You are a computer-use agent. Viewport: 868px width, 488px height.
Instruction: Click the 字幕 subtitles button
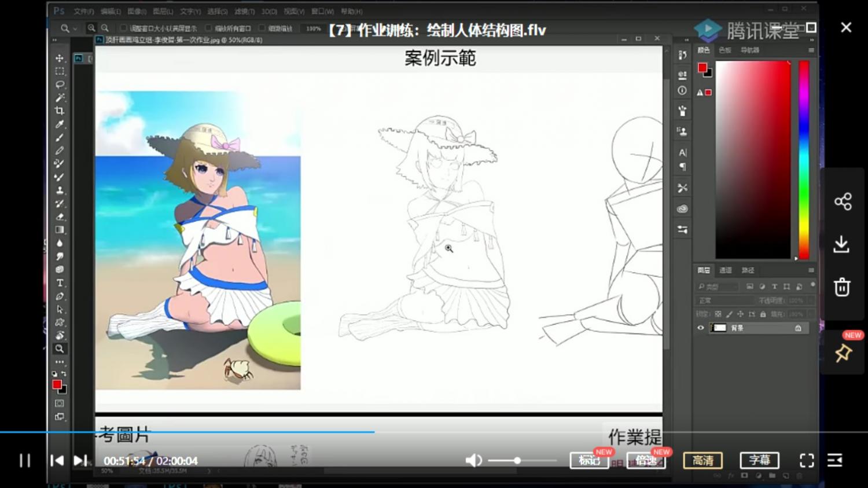click(x=760, y=460)
